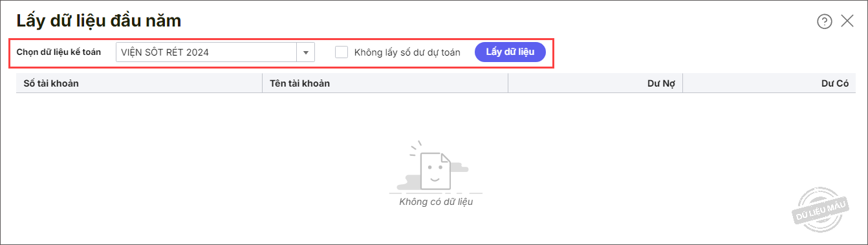Open the help question mark icon
Screen dimensions: 868x245
click(x=824, y=21)
